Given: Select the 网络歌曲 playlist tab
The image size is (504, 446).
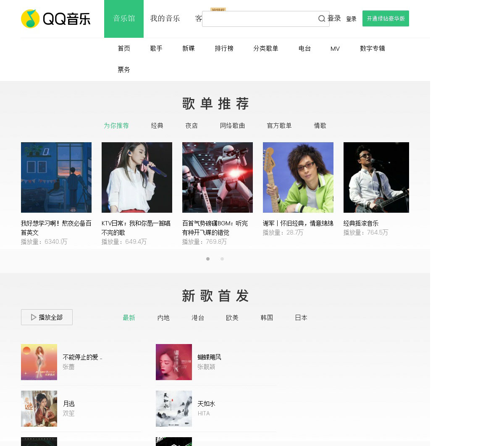Looking at the screenshot, I should [x=233, y=125].
